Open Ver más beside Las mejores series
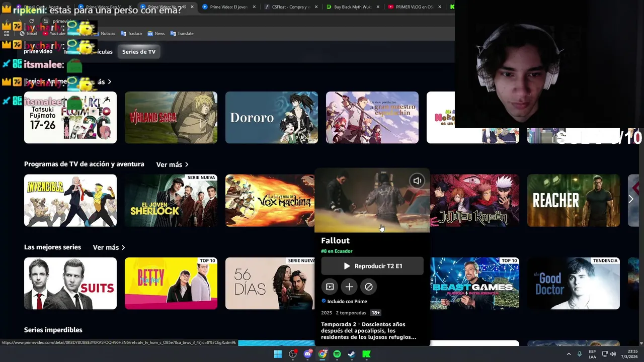This screenshot has width=644, height=362. pos(109,247)
